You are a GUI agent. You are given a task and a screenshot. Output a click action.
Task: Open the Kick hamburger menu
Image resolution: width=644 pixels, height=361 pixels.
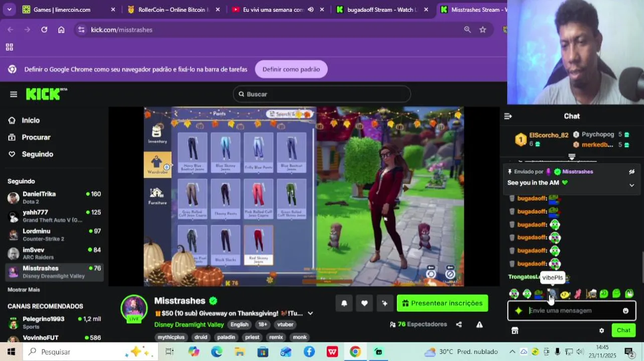coord(14,94)
